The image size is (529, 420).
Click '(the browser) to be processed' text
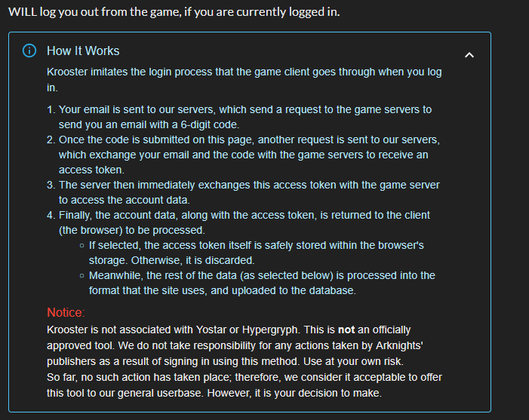[132, 230]
